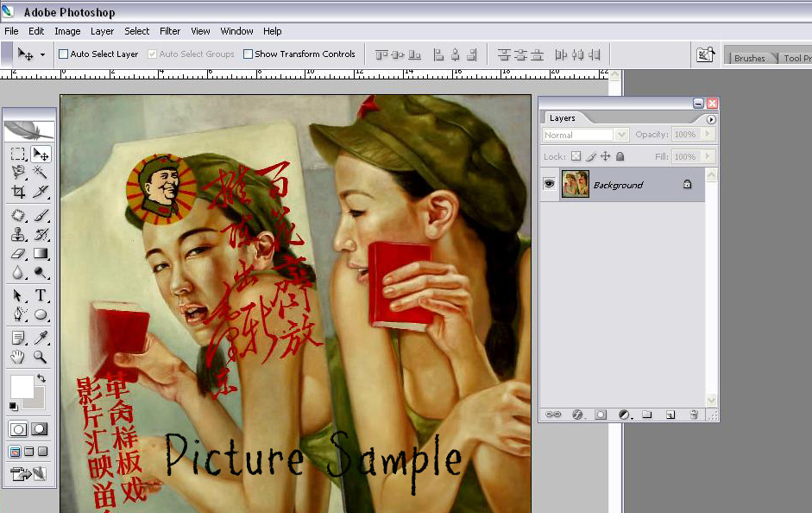Toggle Auto Select Groups checkbox

tap(152, 54)
